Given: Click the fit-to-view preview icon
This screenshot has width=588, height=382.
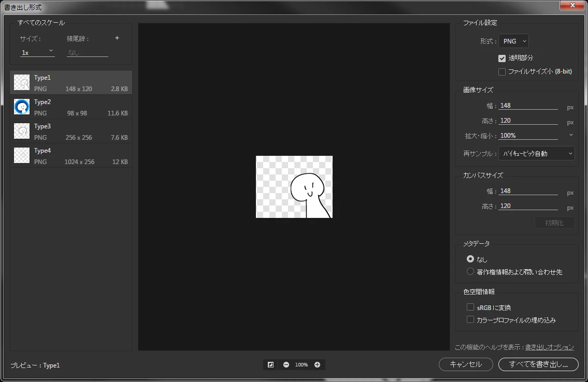Looking at the screenshot, I should click(271, 364).
